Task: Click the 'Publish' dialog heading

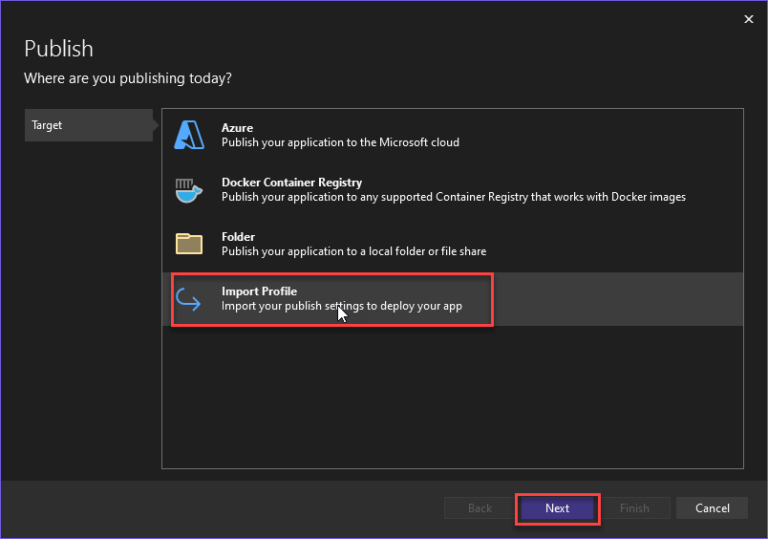Action: click(58, 49)
